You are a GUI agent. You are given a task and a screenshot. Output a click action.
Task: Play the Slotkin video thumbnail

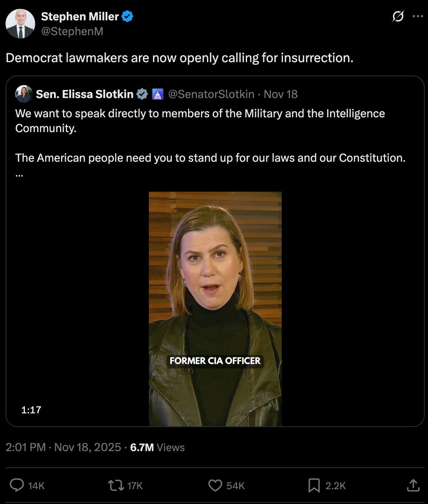pos(215,307)
